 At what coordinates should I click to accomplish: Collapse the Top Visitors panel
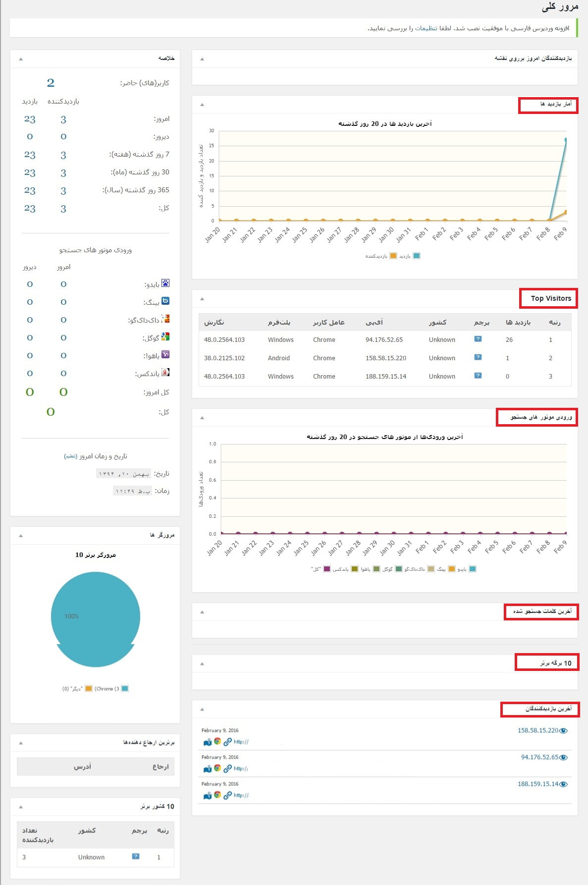(x=202, y=299)
